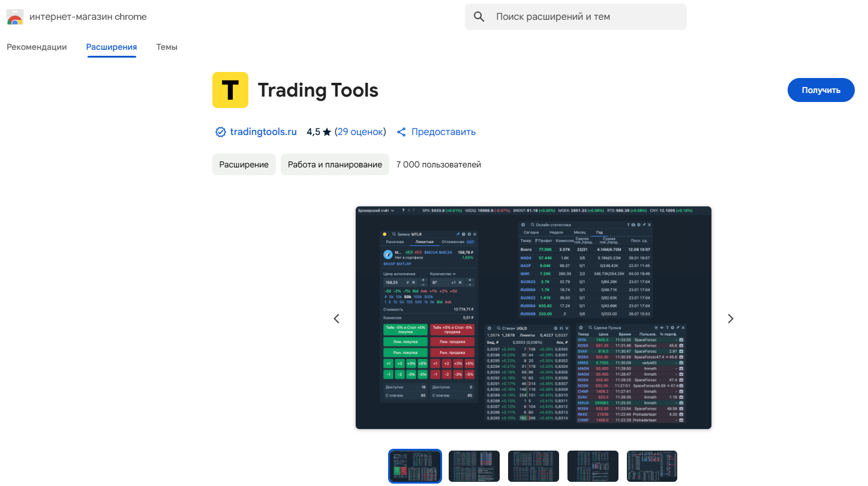868x486 pixels.
Task: Click the '7 000 пользователей' user count text
Action: coord(438,164)
